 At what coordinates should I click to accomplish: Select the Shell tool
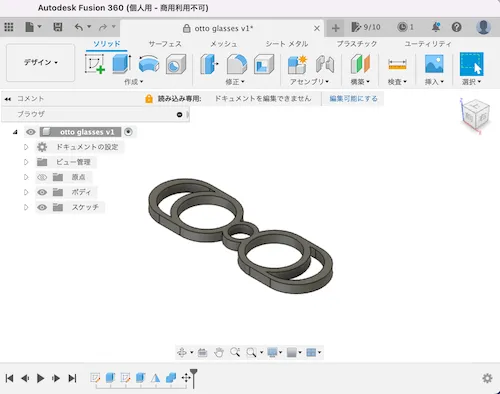click(264, 64)
